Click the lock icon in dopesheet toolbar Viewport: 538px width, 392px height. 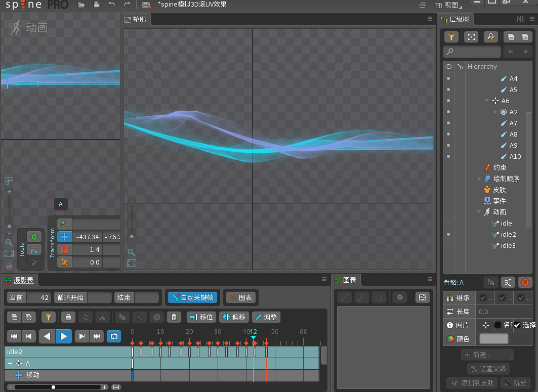[68, 317]
